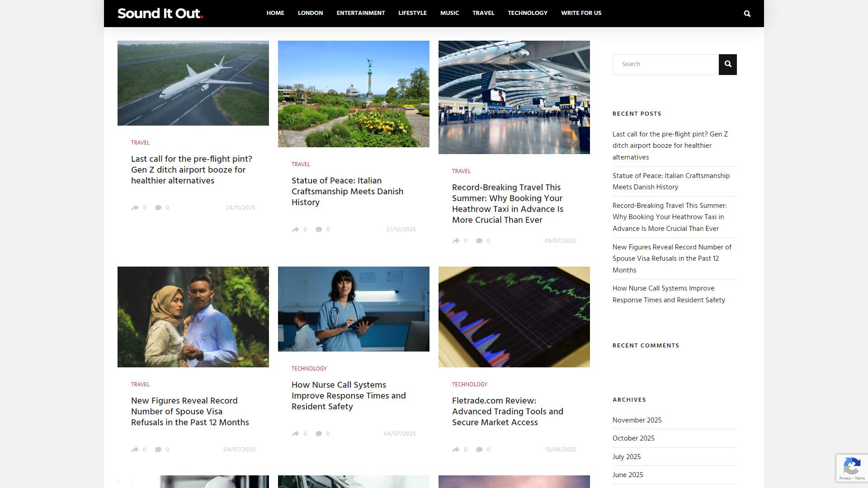Screen dimensions: 868x488
Task: Open November 2025 in the Archives list
Action: pos(637,420)
